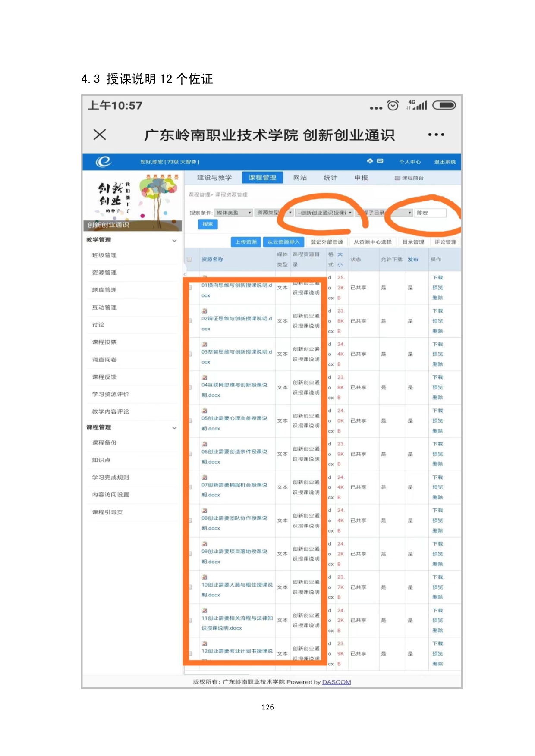
Task: Sort by the 大小 column header
Action: point(340,259)
